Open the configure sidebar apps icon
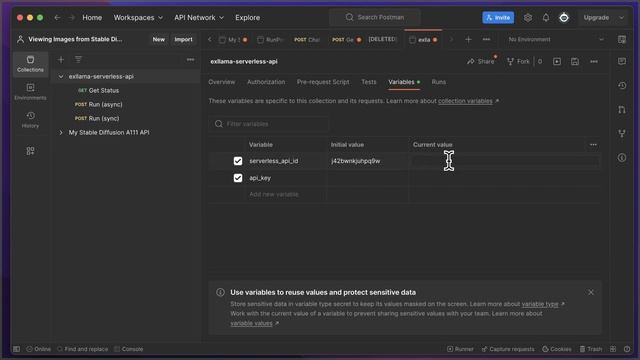 pos(30,151)
